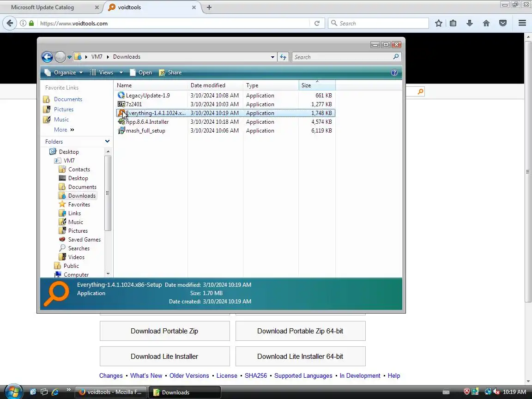
Task: Sort files by Name column header
Action: click(151, 85)
